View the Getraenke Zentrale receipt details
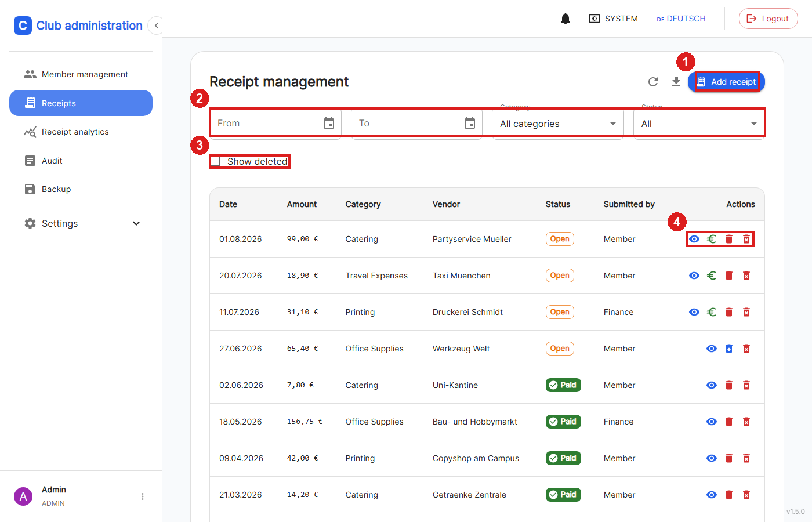This screenshot has height=522, width=812. tap(712, 495)
